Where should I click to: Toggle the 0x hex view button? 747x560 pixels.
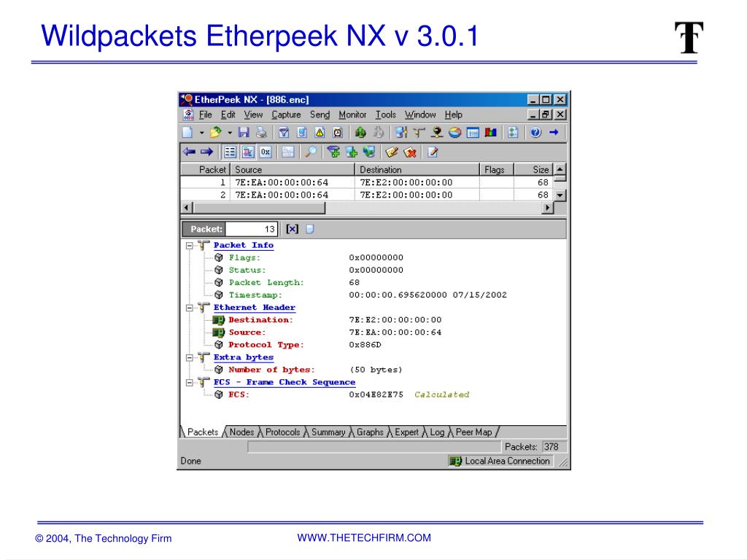[266, 152]
